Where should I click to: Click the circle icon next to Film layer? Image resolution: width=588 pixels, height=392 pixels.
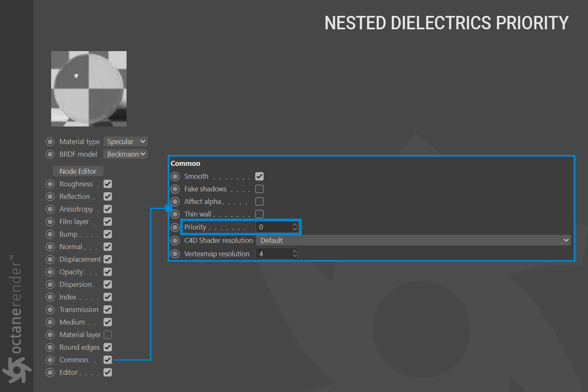pyautogui.click(x=50, y=222)
